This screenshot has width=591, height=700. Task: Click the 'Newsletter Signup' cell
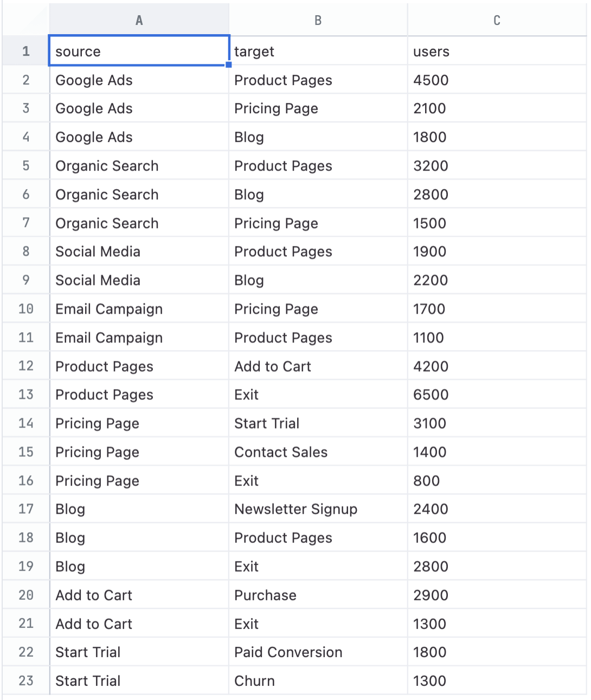[x=318, y=509]
